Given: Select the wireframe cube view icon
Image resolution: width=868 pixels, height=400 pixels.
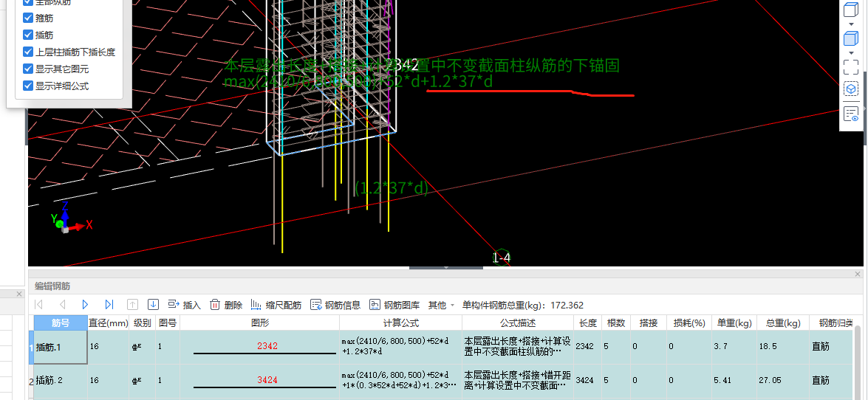Looking at the screenshot, I should (x=850, y=10).
